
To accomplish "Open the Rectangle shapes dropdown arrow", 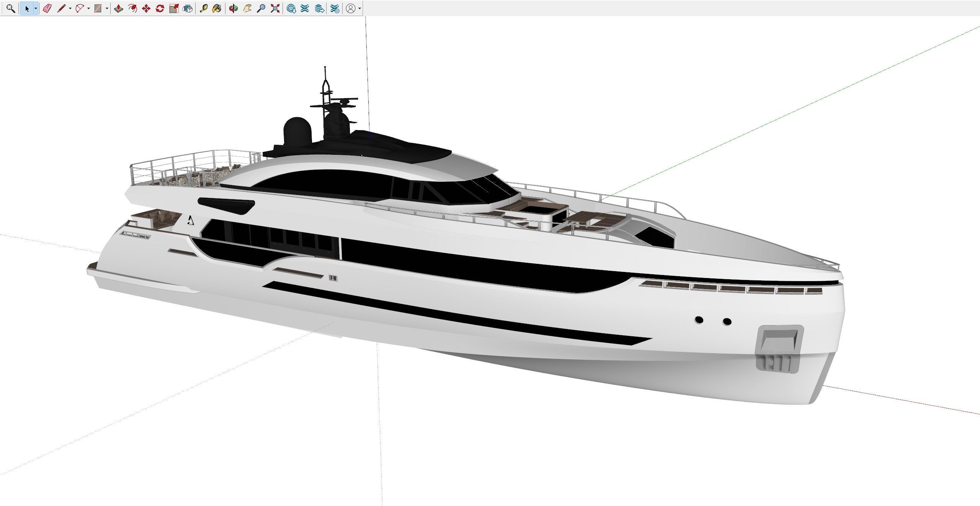I will [x=107, y=8].
